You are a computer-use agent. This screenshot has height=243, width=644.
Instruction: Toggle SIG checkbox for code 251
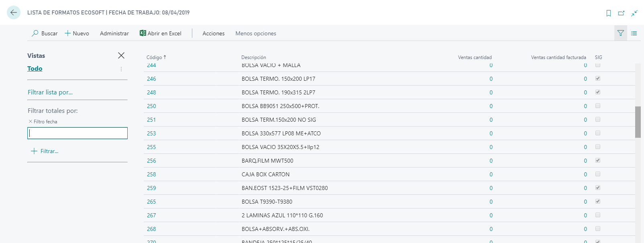pos(598,119)
